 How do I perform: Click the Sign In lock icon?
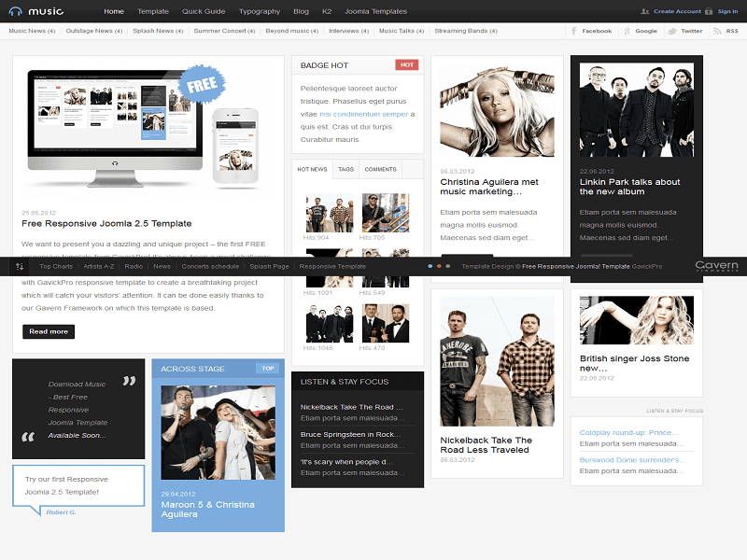coord(709,11)
